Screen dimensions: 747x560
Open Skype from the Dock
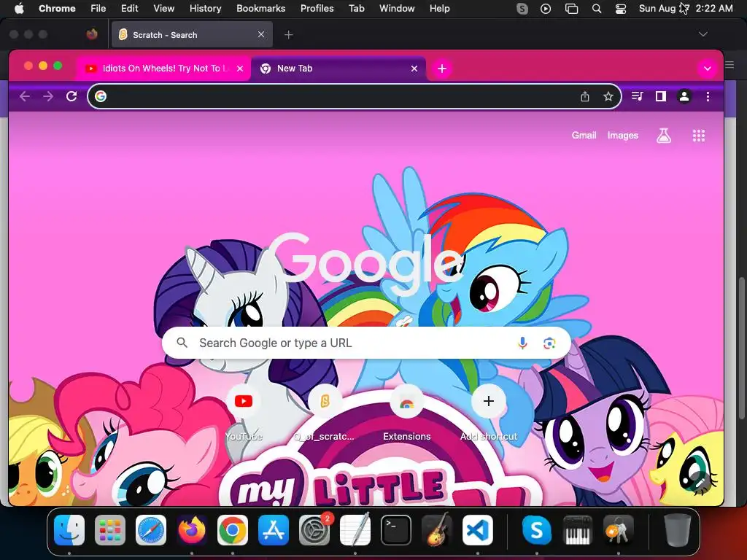pos(537,530)
